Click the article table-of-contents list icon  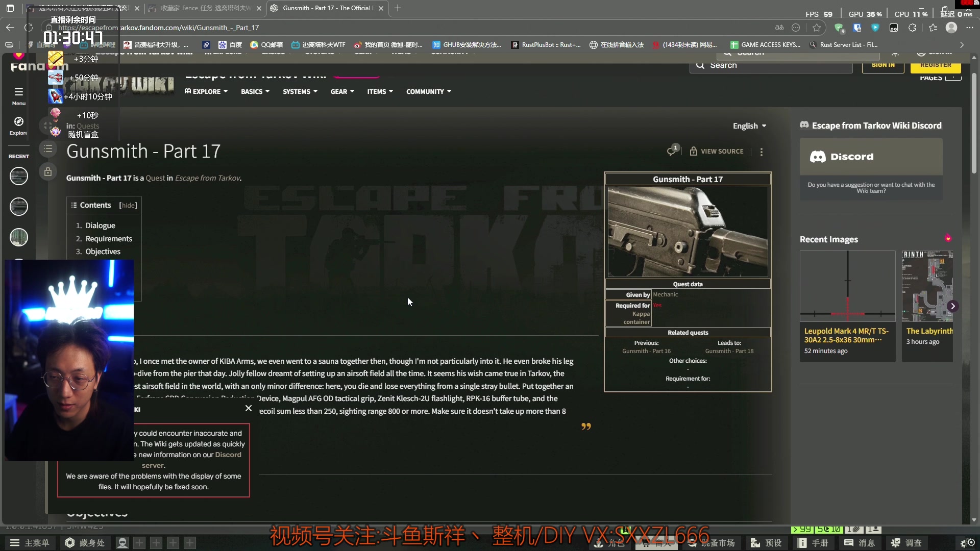click(48, 149)
